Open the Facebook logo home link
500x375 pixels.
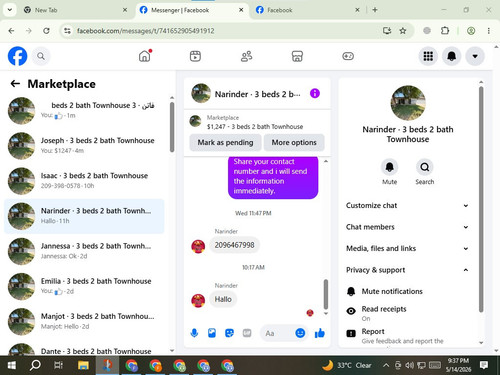[x=17, y=56]
